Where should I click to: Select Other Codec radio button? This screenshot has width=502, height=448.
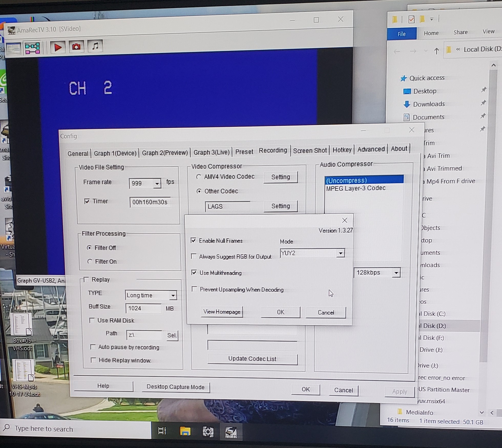click(199, 191)
